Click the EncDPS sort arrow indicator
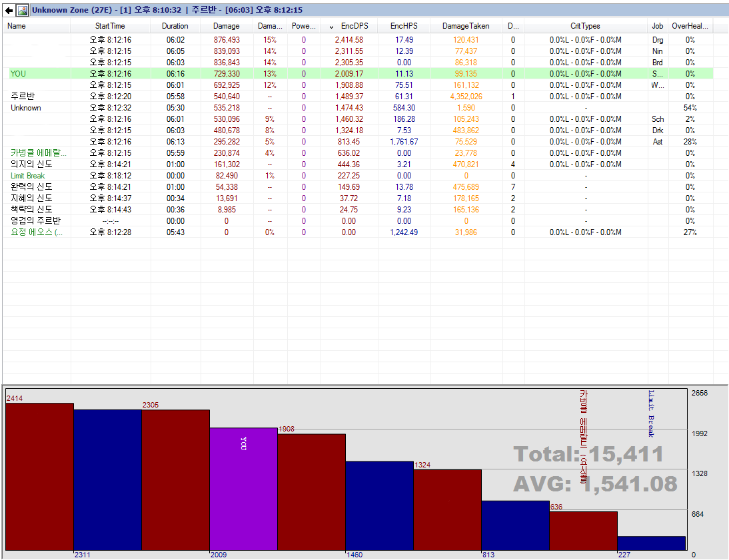 tap(331, 27)
